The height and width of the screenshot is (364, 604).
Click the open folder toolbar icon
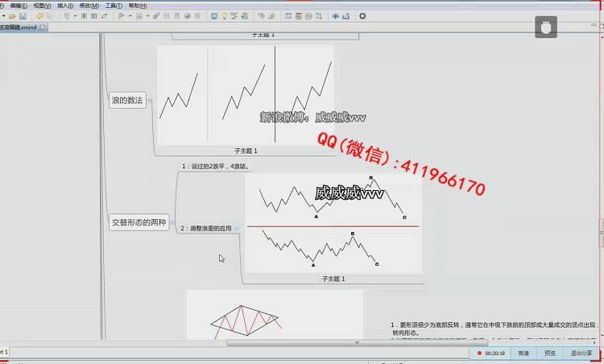12,16
